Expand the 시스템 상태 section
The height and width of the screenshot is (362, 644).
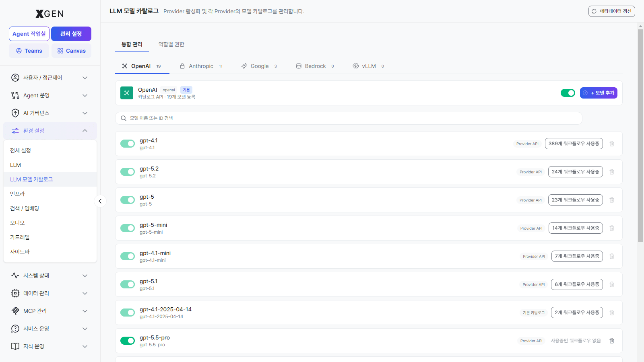pos(85,276)
